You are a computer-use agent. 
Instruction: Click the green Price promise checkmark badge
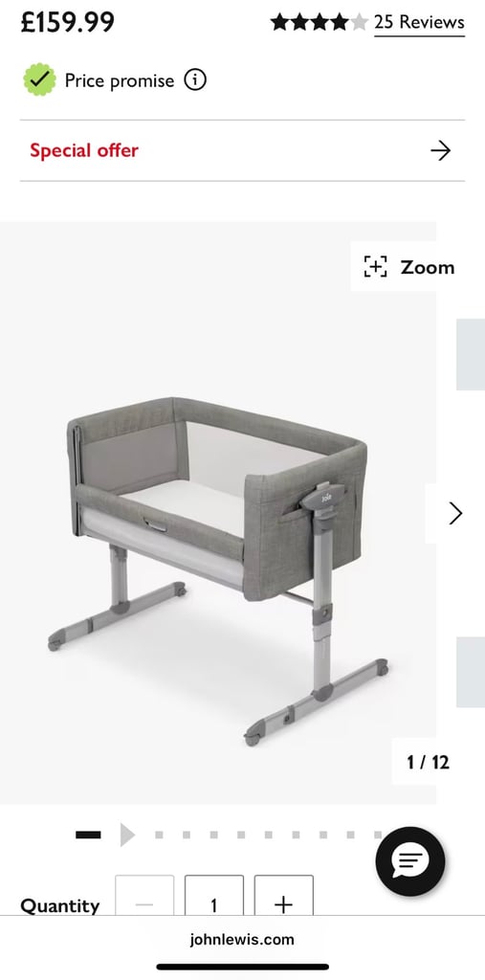coord(39,80)
